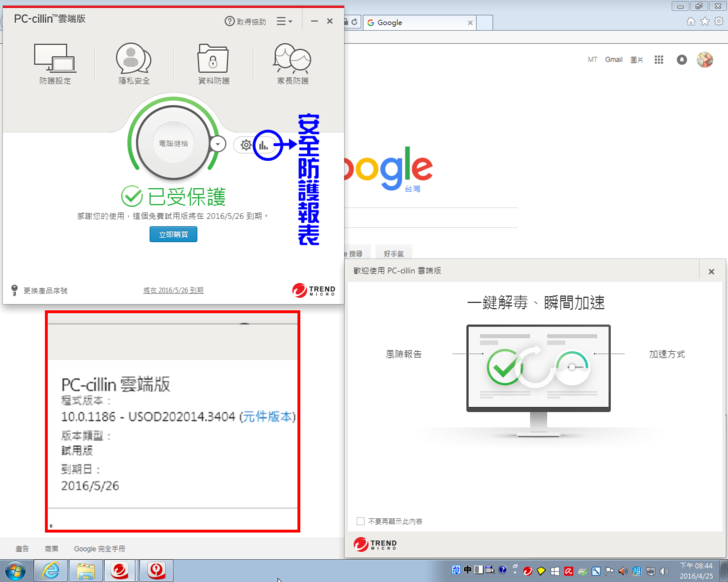Open the Google account avatar
Image resolution: width=728 pixels, height=582 pixels.
coord(705,59)
